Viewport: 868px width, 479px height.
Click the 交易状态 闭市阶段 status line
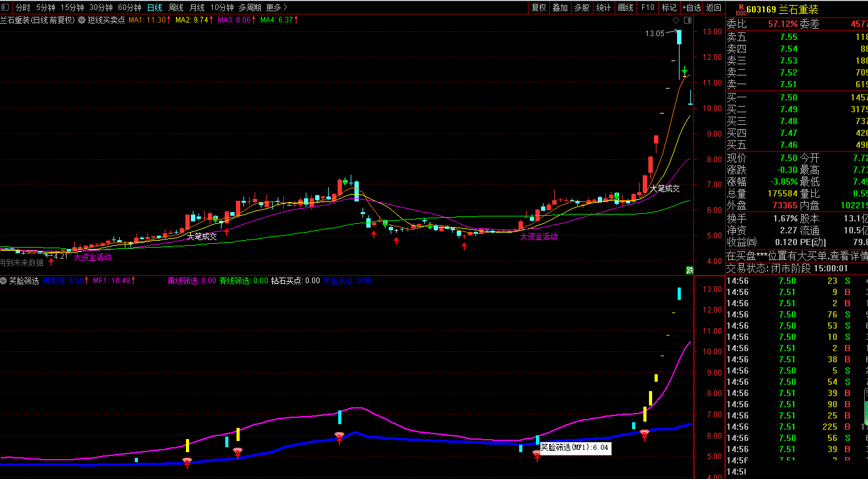tap(788, 268)
